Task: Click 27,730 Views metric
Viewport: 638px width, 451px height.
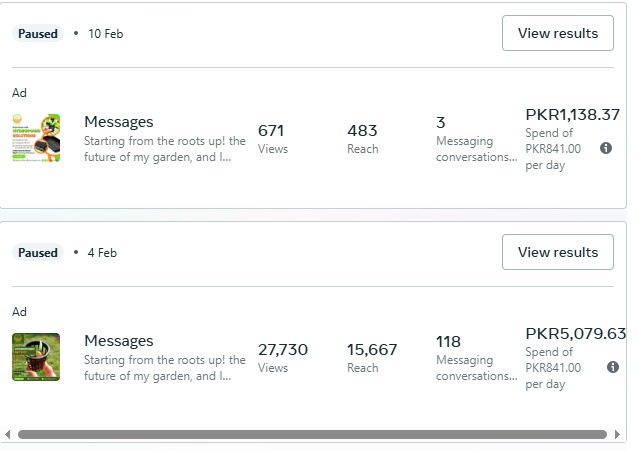Action: pyautogui.click(x=283, y=358)
